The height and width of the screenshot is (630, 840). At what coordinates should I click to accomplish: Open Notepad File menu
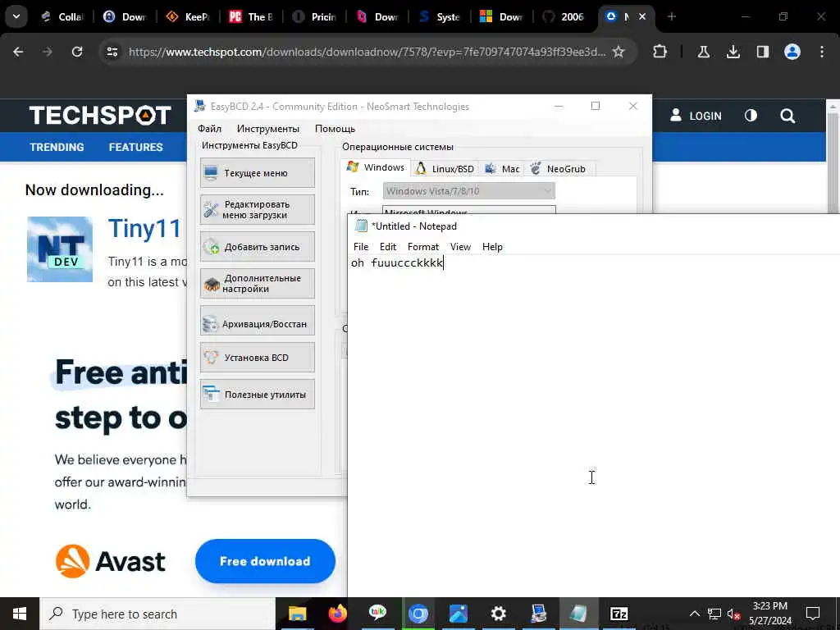click(x=361, y=246)
